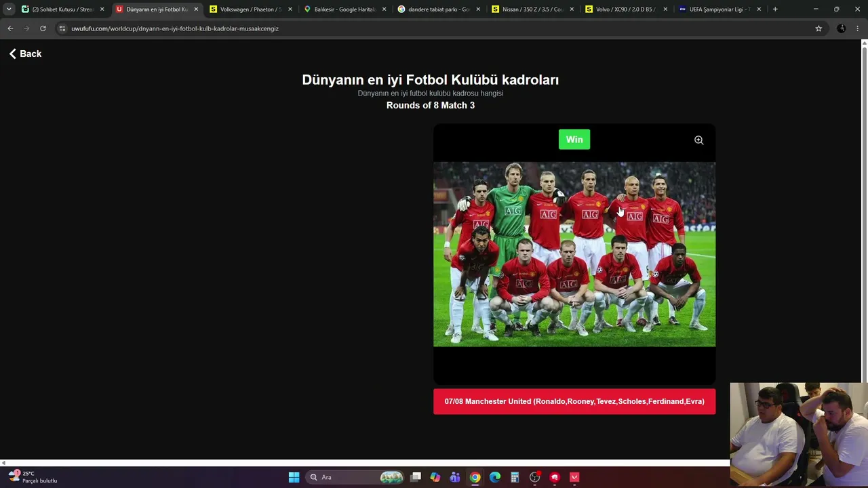Viewport: 868px width, 488px height.
Task: View site information icon in address bar
Action: pyautogui.click(x=62, y=28)
